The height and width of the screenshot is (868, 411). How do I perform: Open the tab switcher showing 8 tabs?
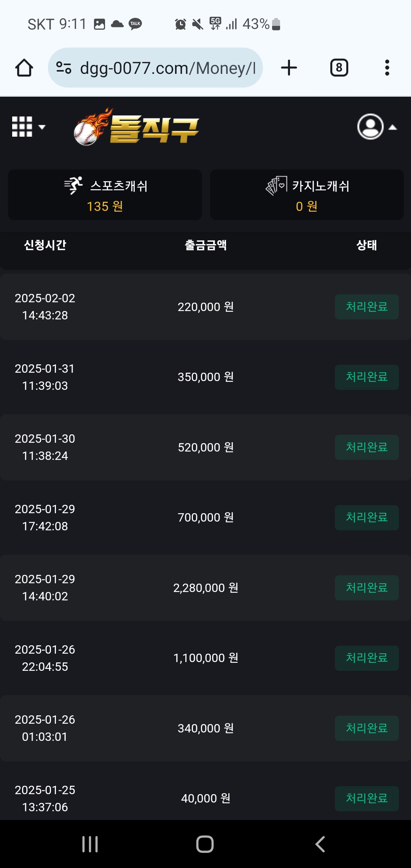tap(339, 68)
